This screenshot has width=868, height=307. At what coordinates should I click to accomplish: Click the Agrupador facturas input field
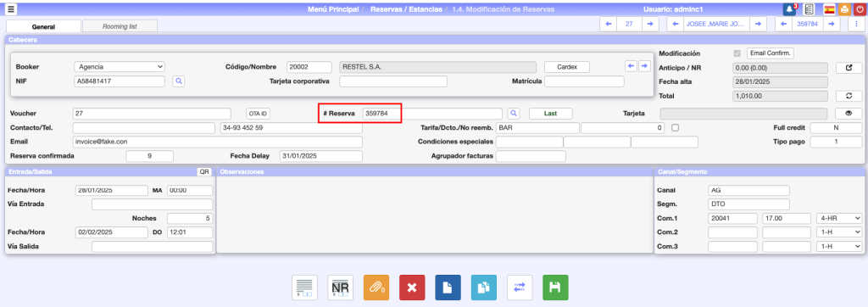531,156
